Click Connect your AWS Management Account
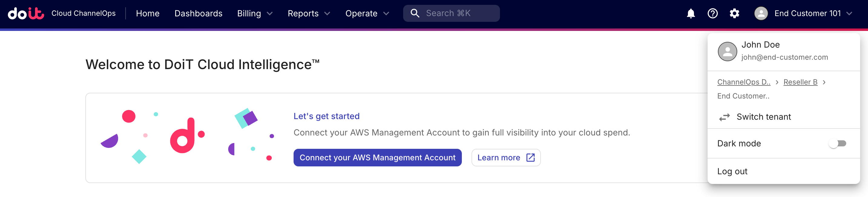Screen dimensions: 868x197 377,158
